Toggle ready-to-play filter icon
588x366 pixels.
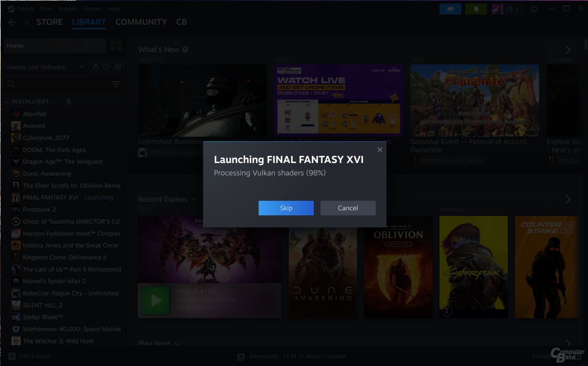118,67
